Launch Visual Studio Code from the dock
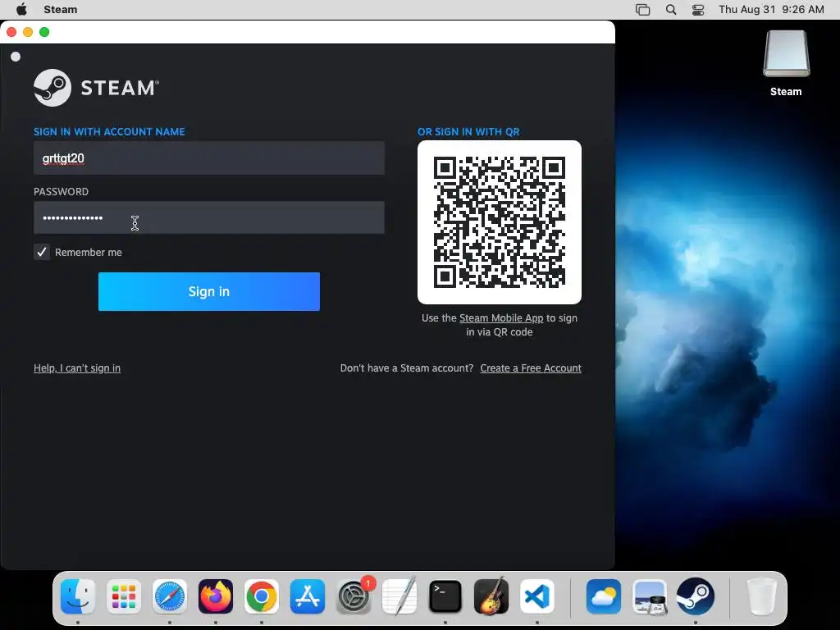 537,596
